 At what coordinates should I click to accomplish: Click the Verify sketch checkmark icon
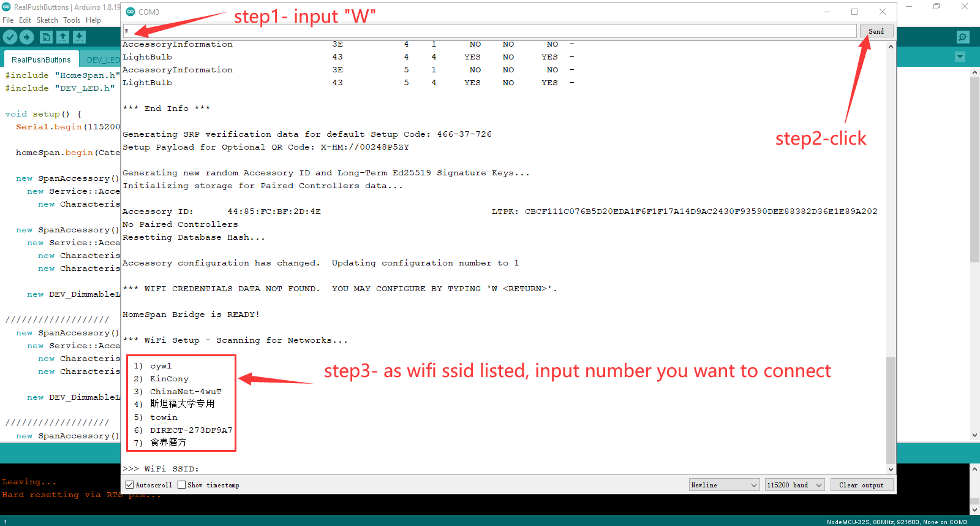(10, 37)
